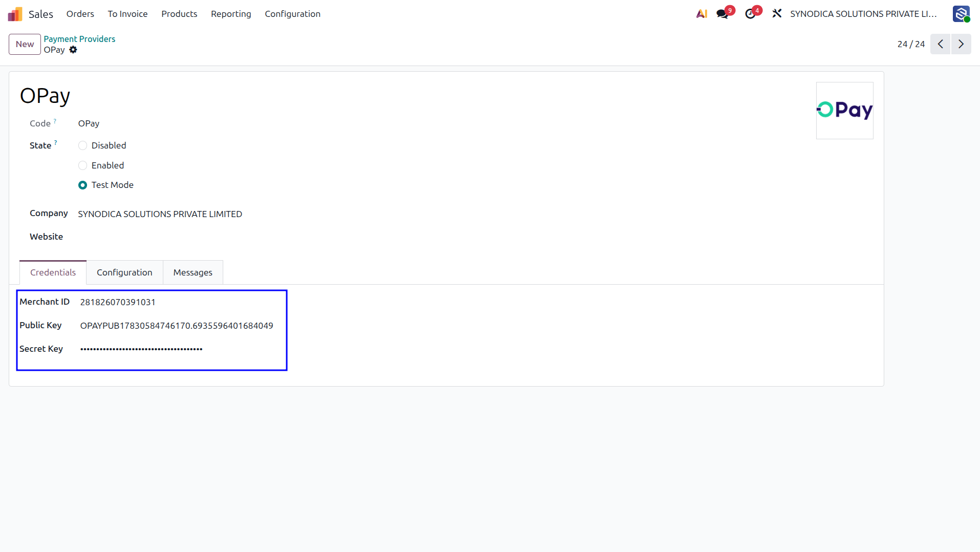
Task: Open the activities clock icon
Action: point(750,14)
